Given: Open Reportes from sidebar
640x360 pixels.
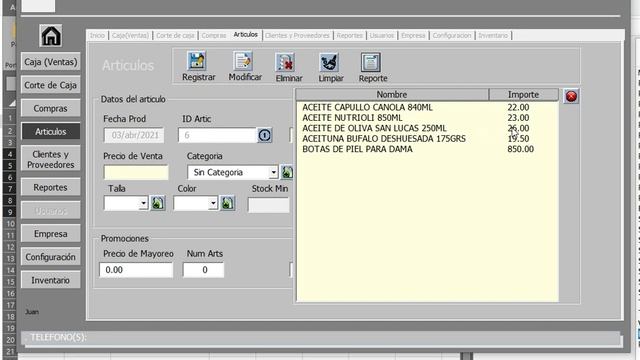Looking at the screenshot, I should (51, 187).
